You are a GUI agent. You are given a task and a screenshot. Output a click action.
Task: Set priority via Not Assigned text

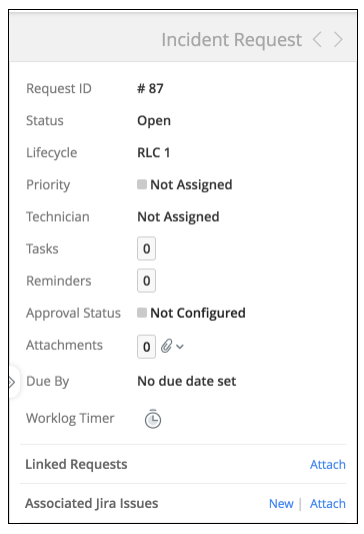(x=191, y=185)
